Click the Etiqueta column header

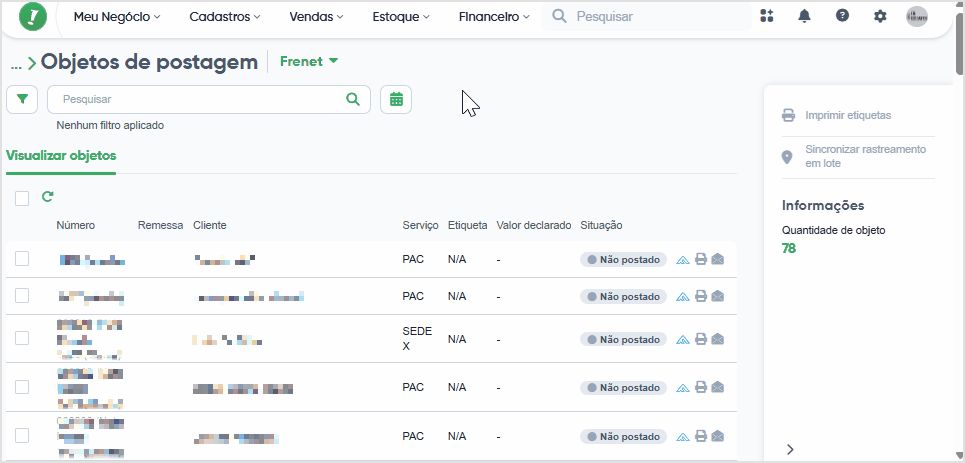pos(468,225)
